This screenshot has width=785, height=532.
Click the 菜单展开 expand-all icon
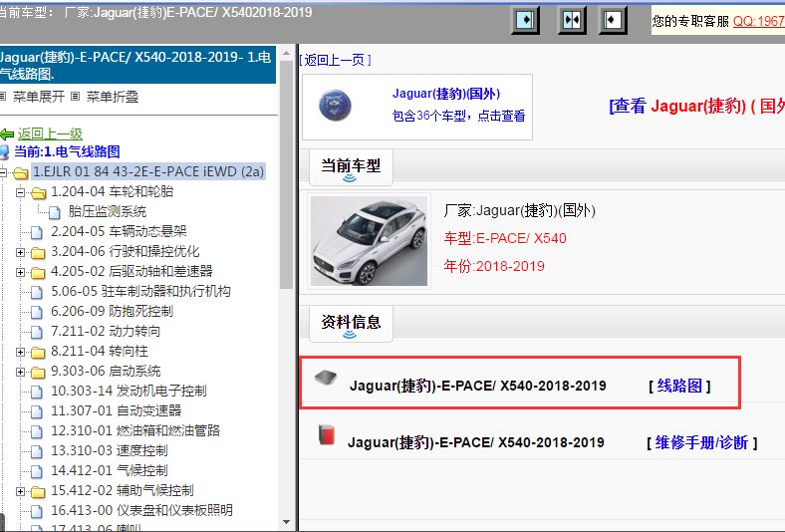(x=3, y=96)
